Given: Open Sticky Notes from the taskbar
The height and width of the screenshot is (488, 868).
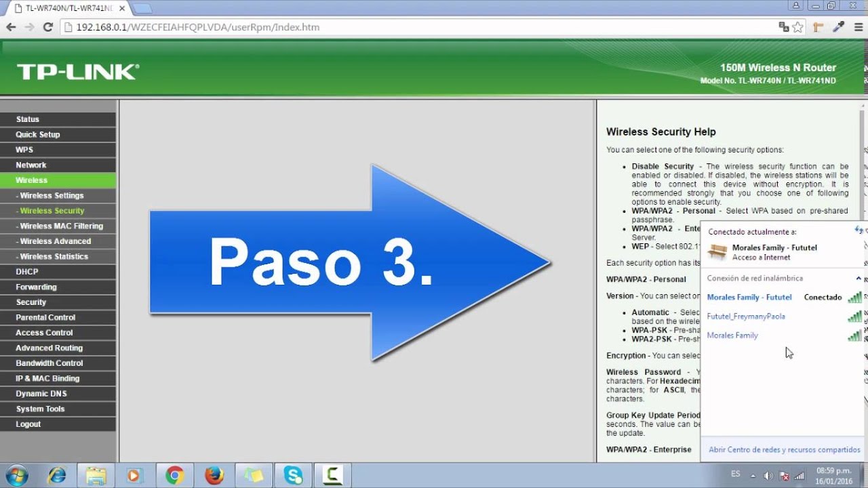Looking at the screenshot, I should coord(254,475).
